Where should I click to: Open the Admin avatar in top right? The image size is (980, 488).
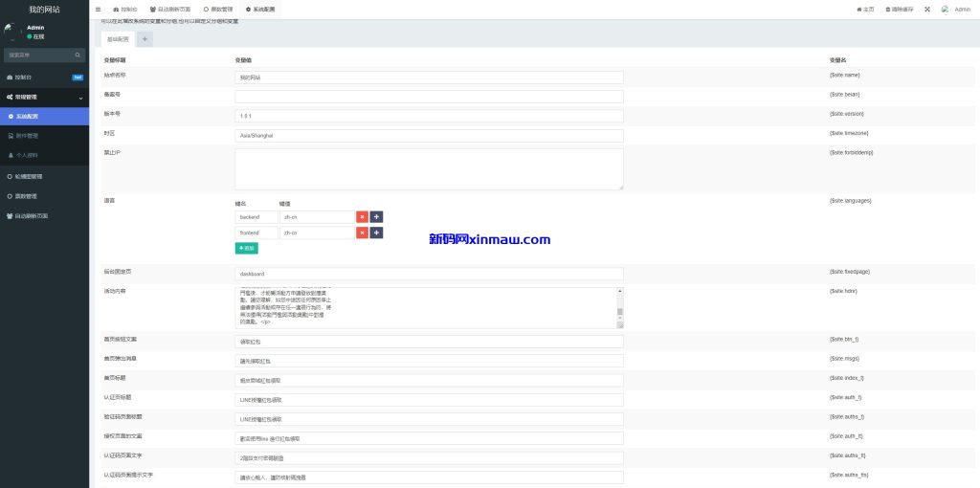(x=946, y=9)
